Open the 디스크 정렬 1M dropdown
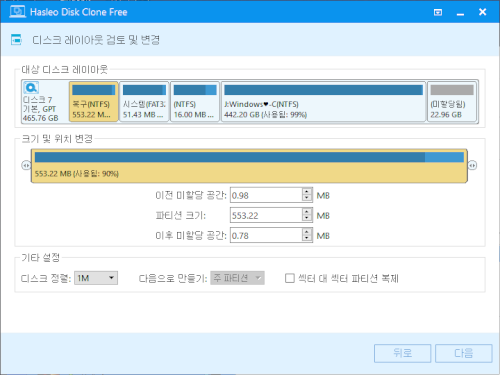Screen dimensions: 500x375 click(96, 278)
